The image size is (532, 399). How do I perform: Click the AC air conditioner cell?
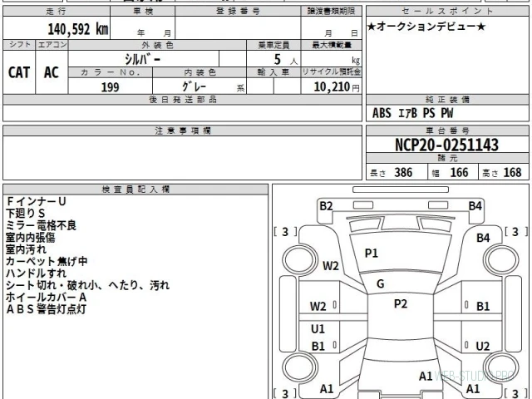pyautogui.click(x=52, y=72)
